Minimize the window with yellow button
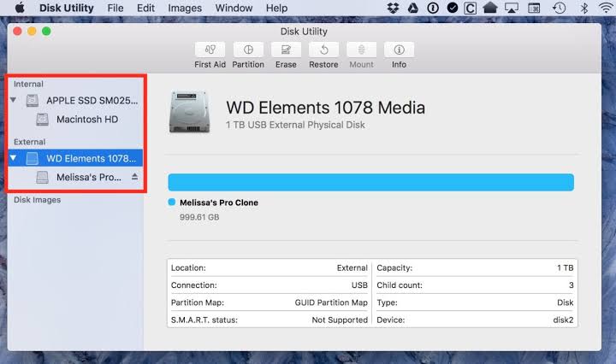Viewport: 616px width, 364px height. (x=32, y=31)
